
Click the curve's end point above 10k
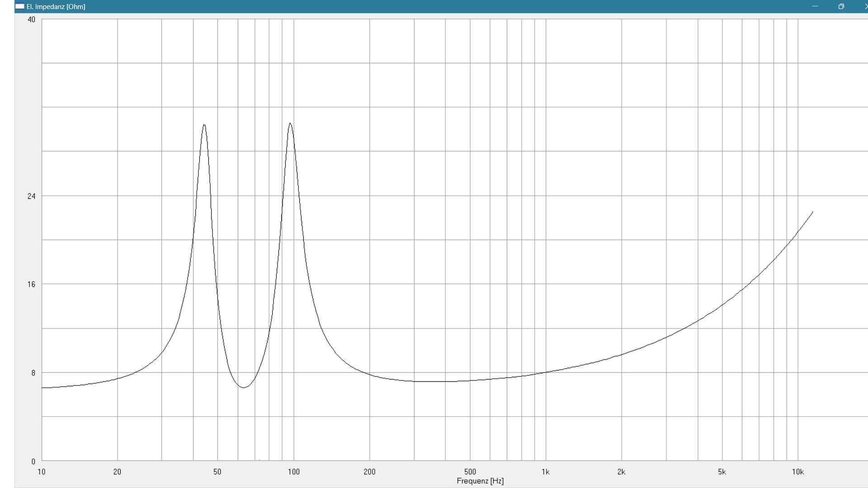coord(812,212)
